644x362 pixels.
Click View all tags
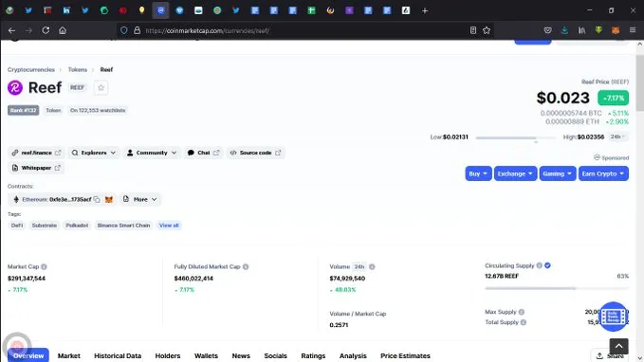click(169, 226)
